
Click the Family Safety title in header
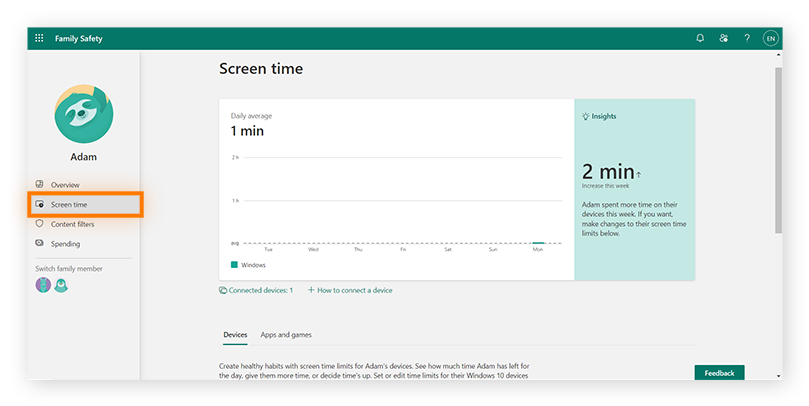pos(79,38)
